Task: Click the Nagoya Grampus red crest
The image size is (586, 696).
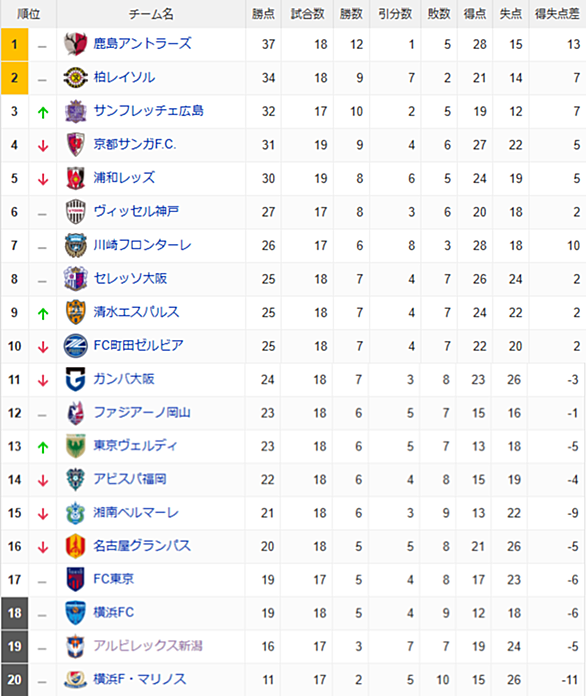Action: tap(75, 546)
